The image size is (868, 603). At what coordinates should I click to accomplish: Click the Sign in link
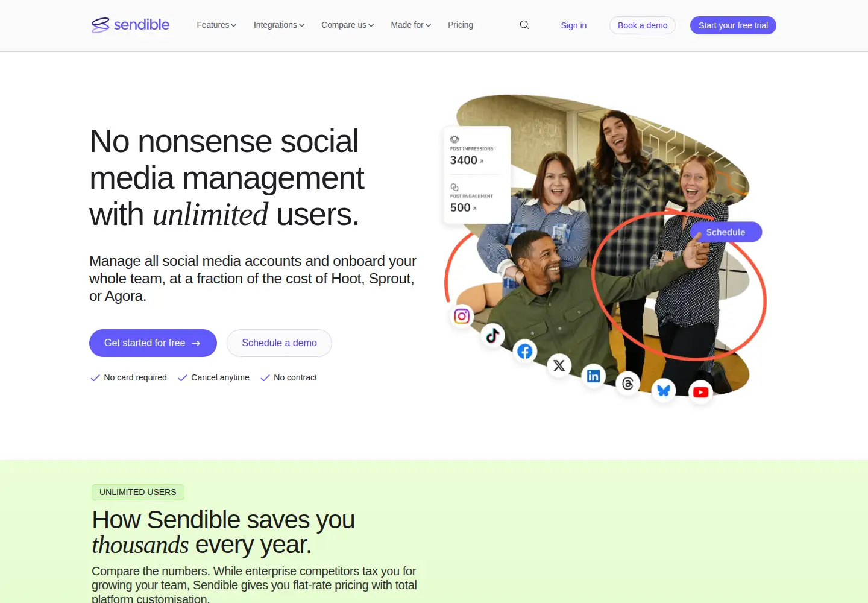pos(574,25)
